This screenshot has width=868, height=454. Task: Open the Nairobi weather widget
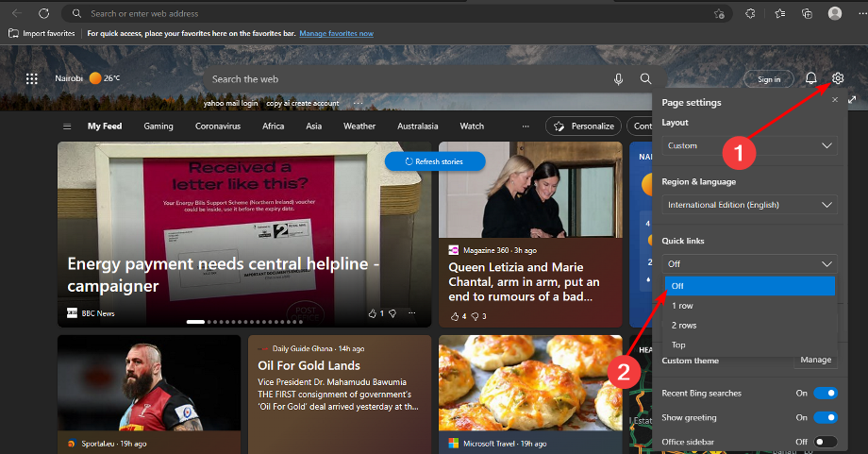click(88, 78)
